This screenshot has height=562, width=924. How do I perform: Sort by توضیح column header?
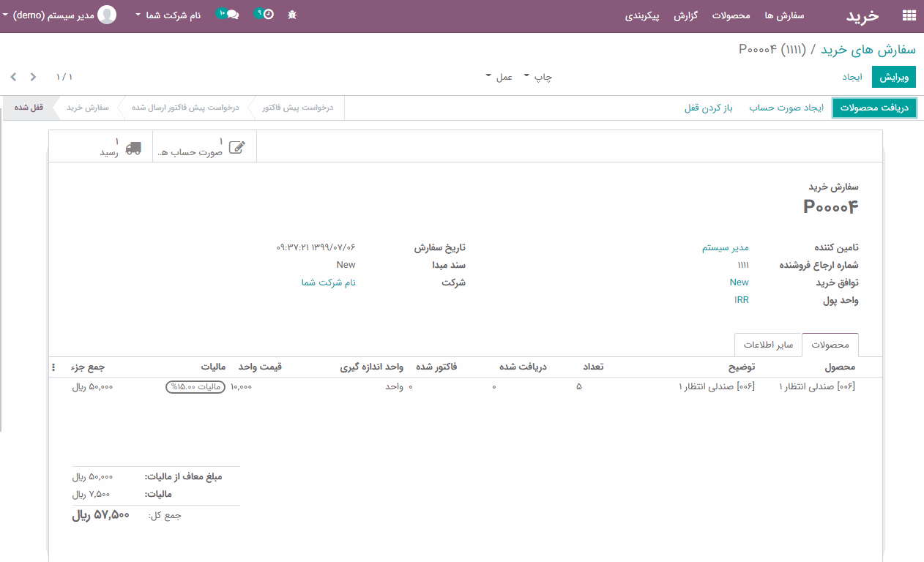pyautogui.click(x=740, y=367)
